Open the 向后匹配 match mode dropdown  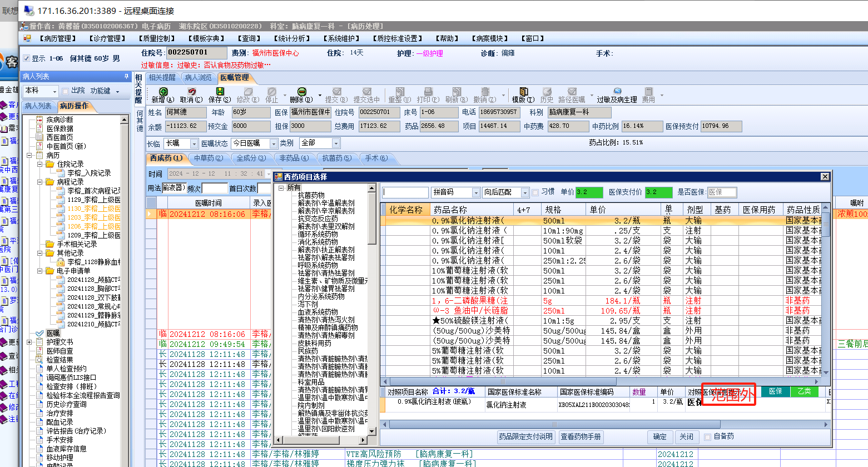point(525,192)
